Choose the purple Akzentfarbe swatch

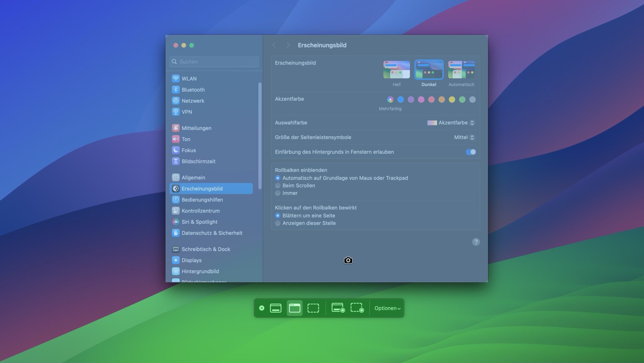pyautogui.click(x=411, y=99)
